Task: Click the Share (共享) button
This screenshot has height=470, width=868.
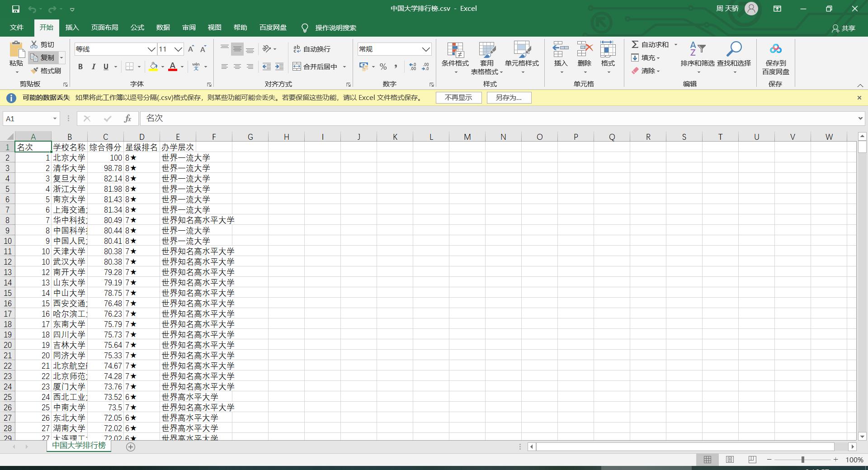Action: 844,28
